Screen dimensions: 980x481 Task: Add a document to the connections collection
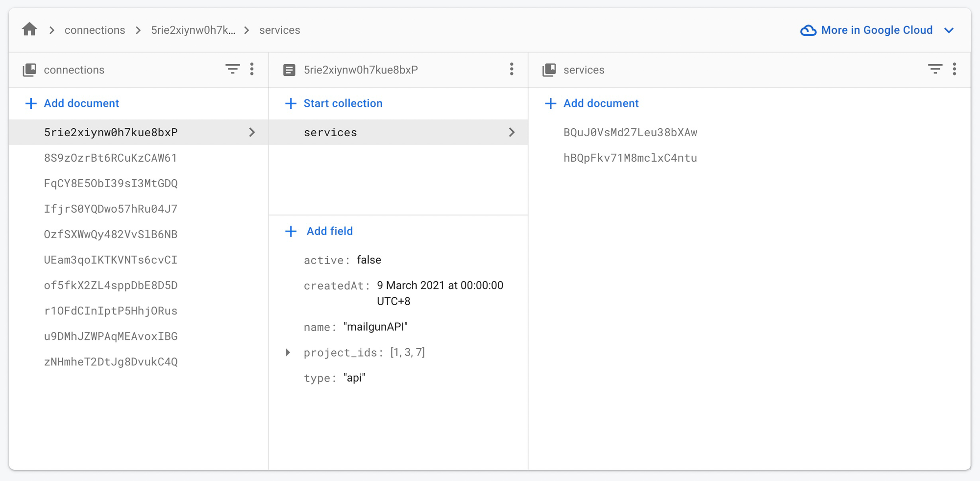coord(81,103)
